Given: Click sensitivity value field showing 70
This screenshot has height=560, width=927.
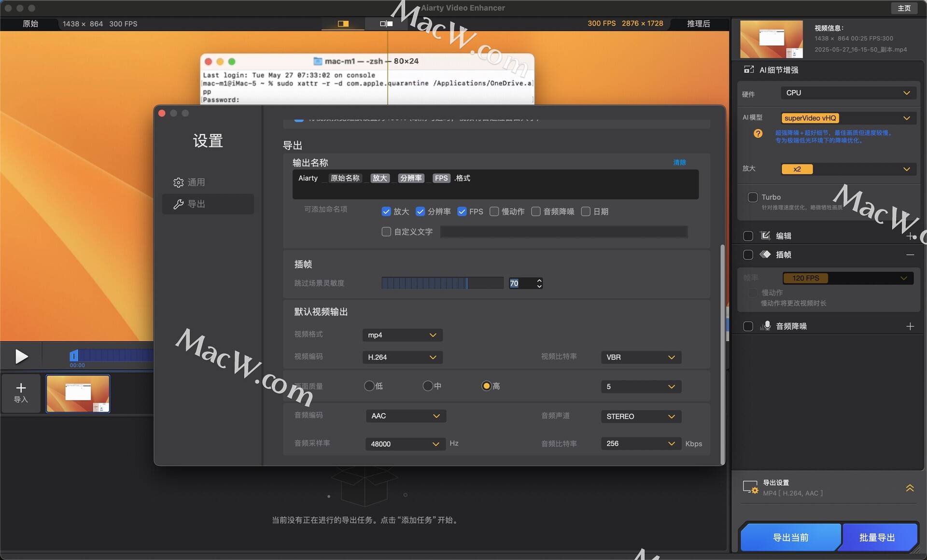Looking at the screenshot, I should pyautogui.click(x=522, y=283).
